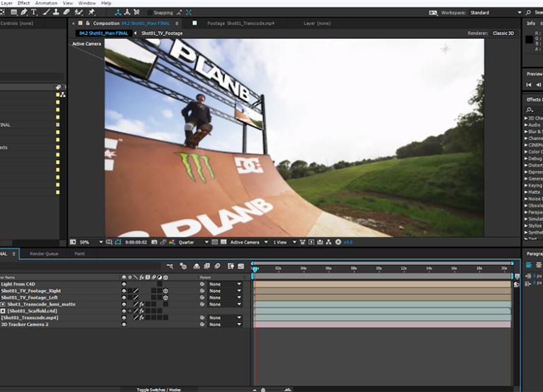Open the Workspace Standard dropdown
This screenshot has width=543, height=392.
coord(495,12)
